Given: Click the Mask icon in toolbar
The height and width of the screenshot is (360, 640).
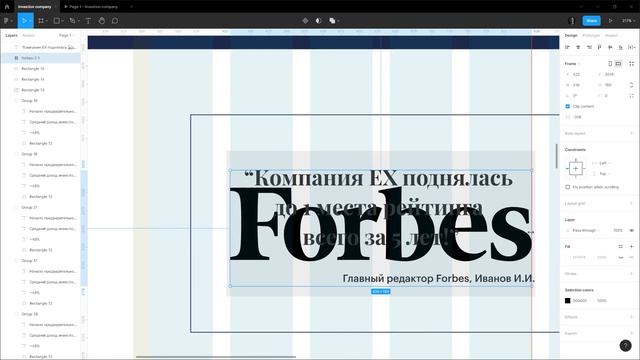Looking at the screenshot, I should click(318, 20).
